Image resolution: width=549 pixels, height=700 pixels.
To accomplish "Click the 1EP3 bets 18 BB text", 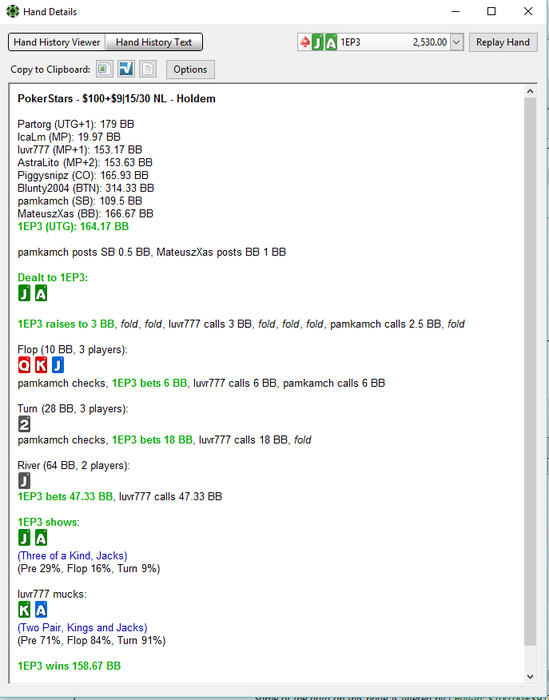I will 152,440.
